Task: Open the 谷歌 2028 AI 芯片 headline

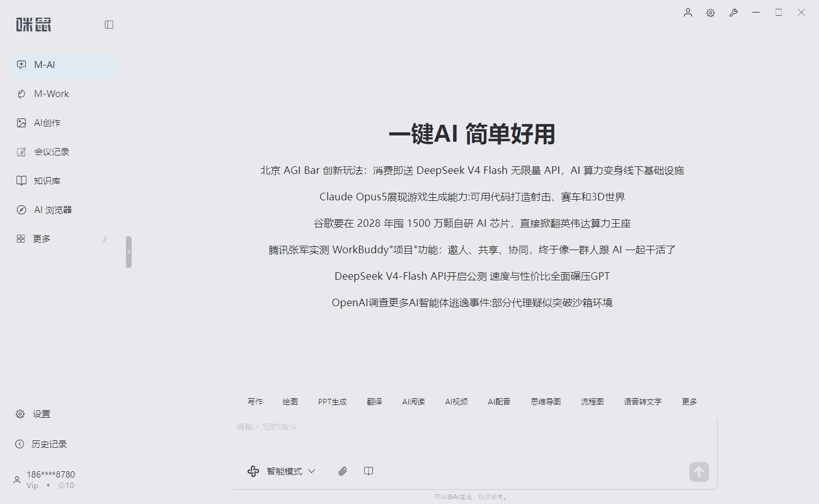Action: click(x=472, y=223)
